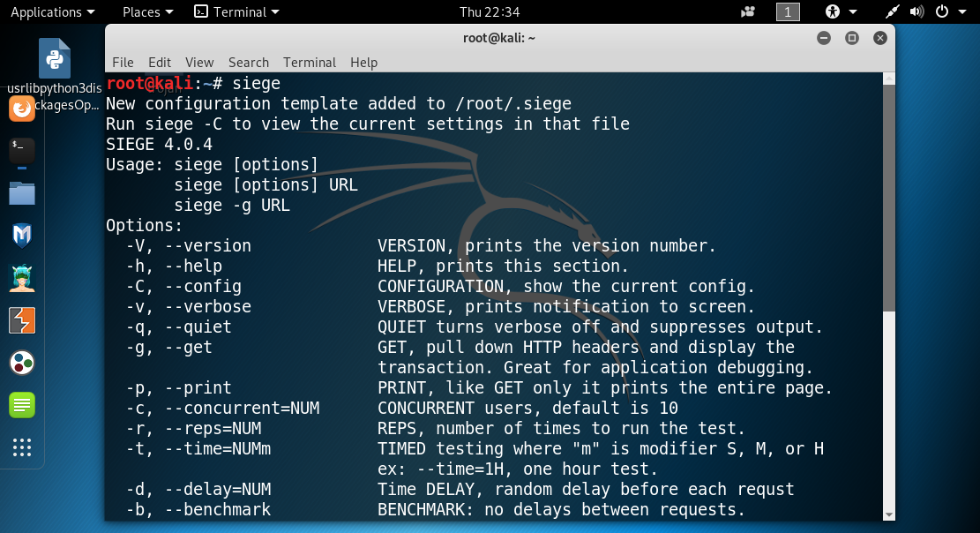
Task: Click the network connection tray icon
Action: (x=893, y=11)
